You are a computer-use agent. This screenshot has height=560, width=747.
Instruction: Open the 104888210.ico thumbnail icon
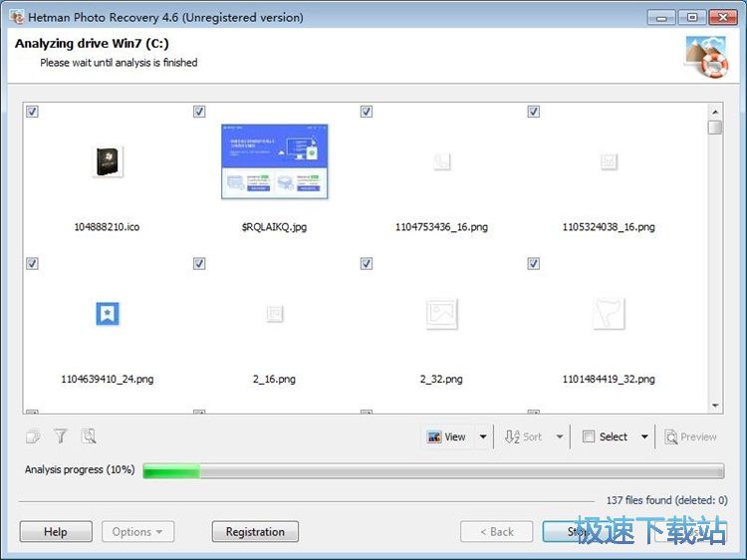coord(107,161)
